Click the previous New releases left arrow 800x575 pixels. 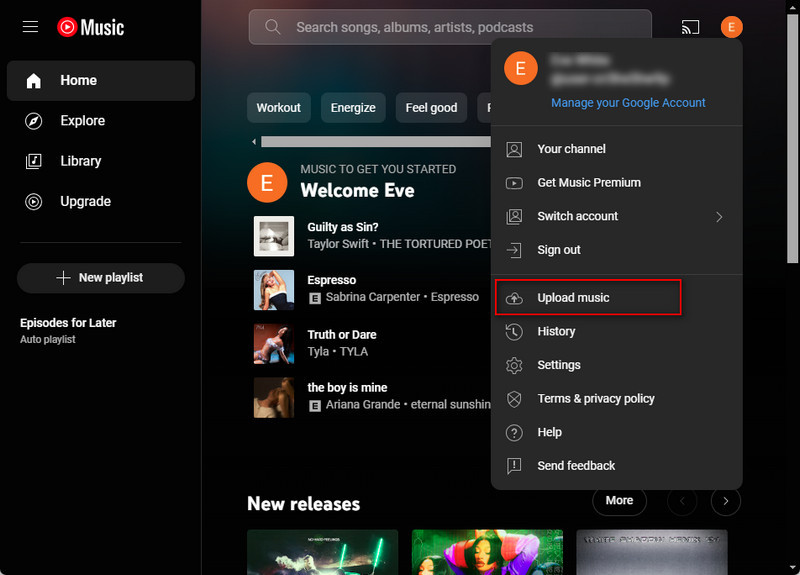pos(682,501)
